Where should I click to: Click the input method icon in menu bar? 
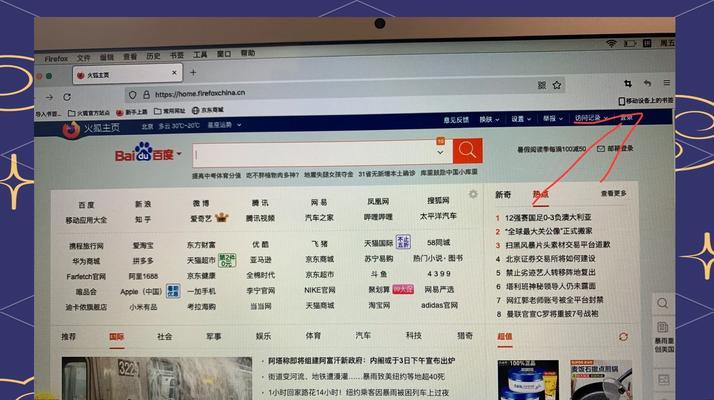point(647,43)
